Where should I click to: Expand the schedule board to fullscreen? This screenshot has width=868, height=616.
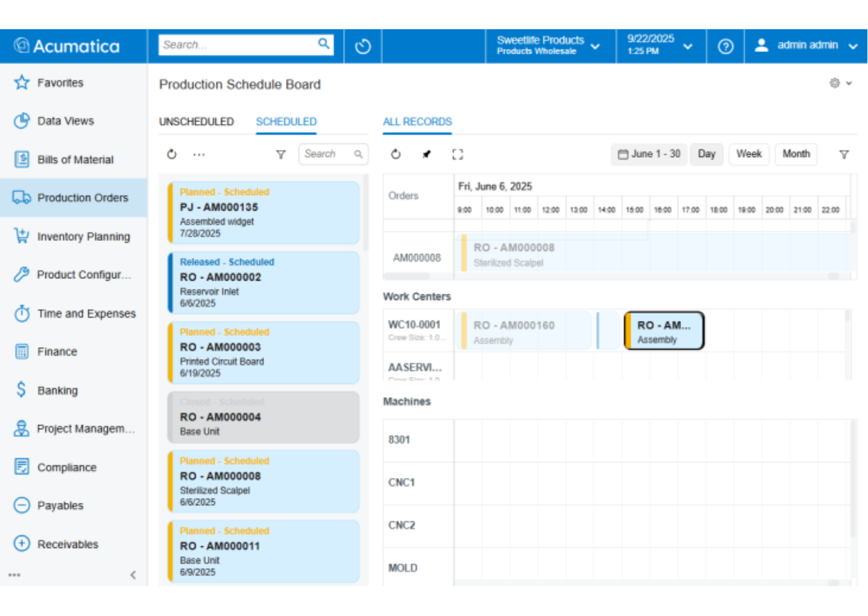click(458, 154)
